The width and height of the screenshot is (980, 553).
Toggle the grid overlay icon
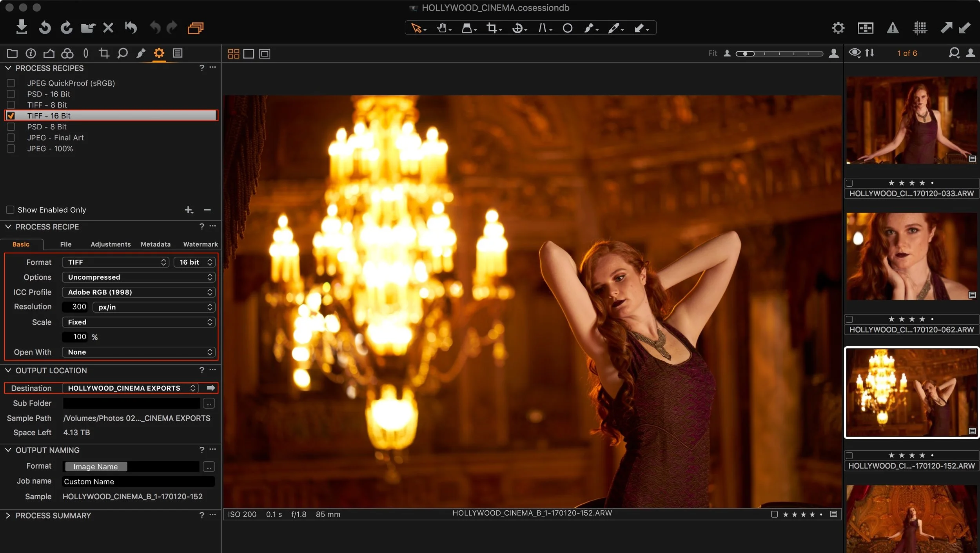click(x=920, y=28)
